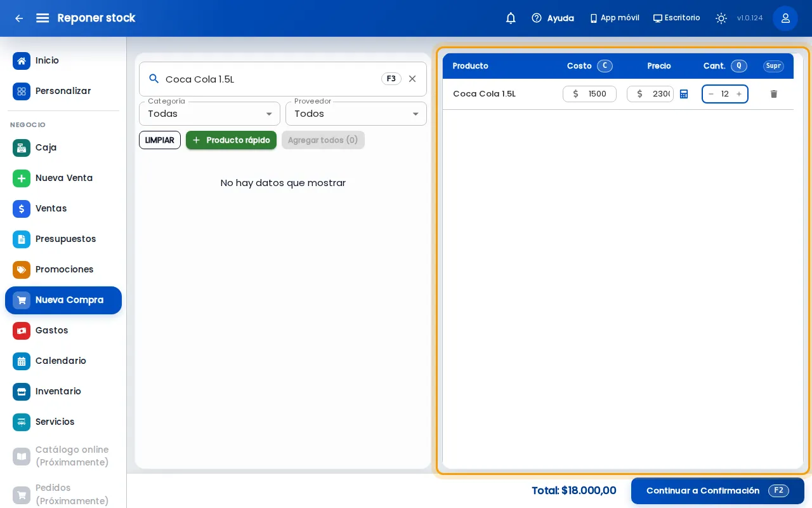Increase Coca Cola quantity with plus
812x508 pixels.
point(738,94)
